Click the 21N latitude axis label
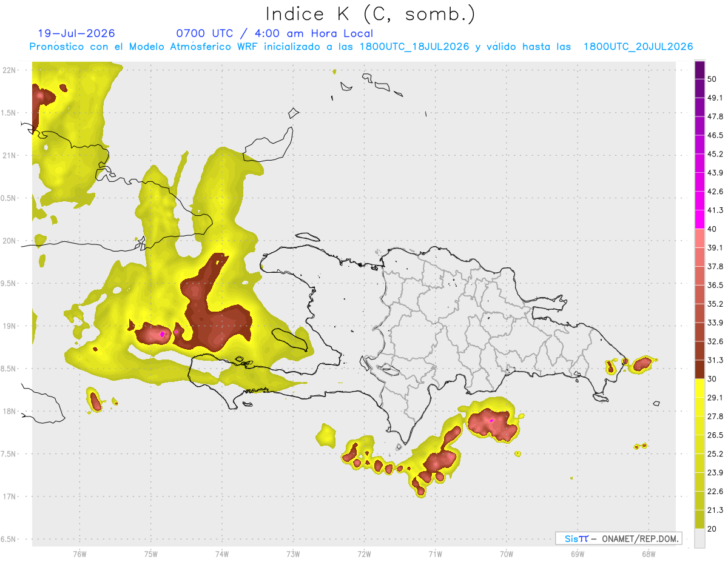 [10, 155]
